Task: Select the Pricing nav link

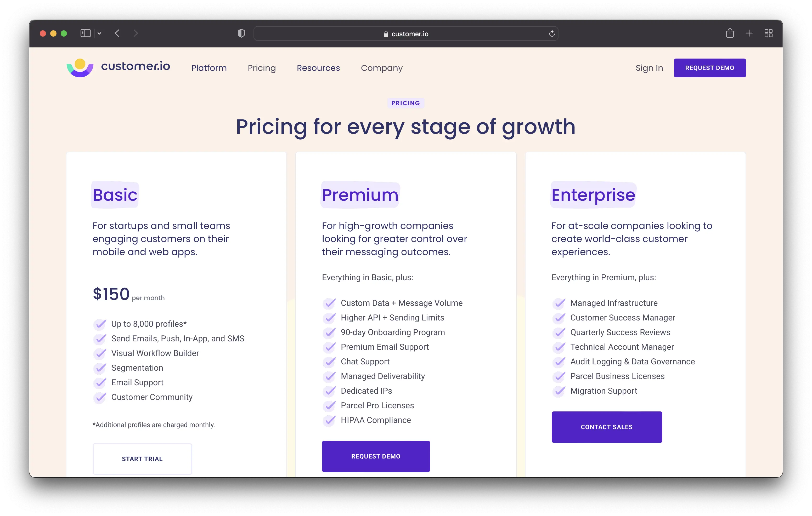Action: tap(262, 68)
